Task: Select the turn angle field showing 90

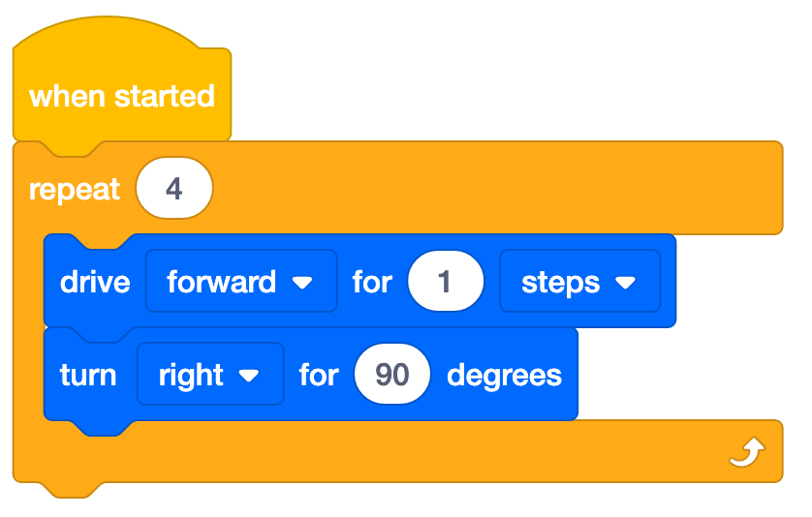Action: [392, 375]
